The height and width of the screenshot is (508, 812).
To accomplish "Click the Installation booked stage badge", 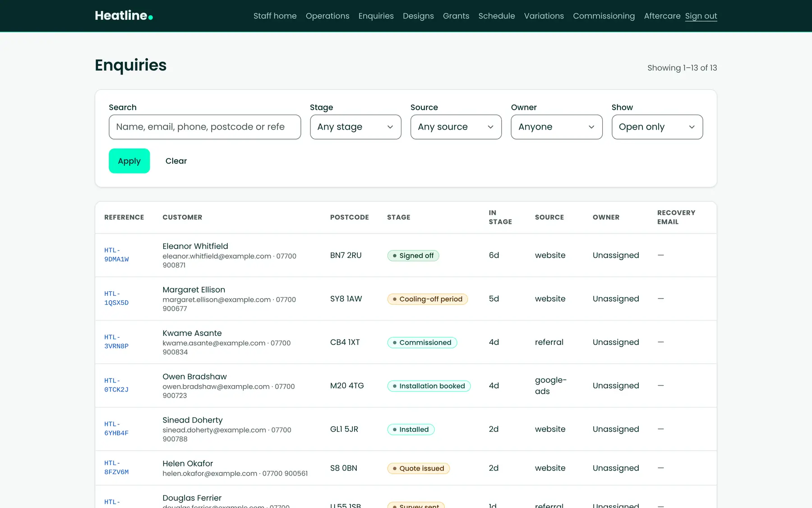I will pos(429,386).
